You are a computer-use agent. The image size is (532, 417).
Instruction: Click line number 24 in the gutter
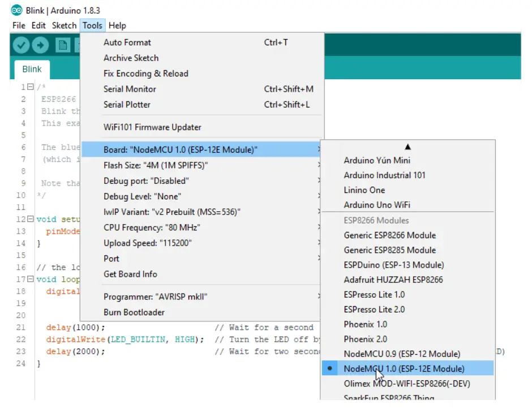[x=21, y=363]
